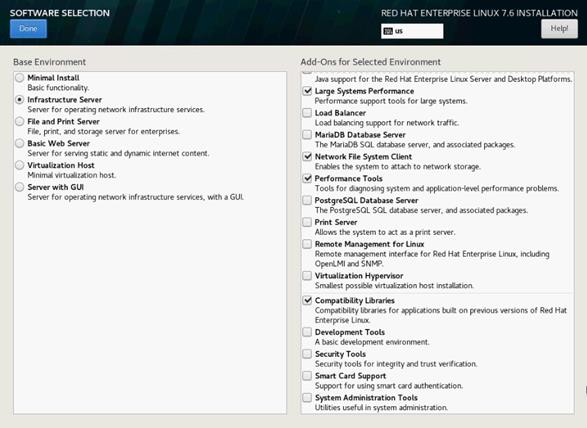Screen dimensions: 587x428
Task: Click 'Allows the system to act as a print server.'
Action: click(x=385, y=232)
